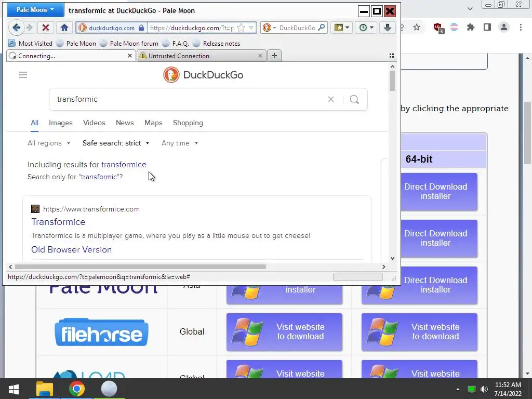Open Pale Moon forum bookmark
The height and width of the screenshot is (399, 532).
click(129, 44)
